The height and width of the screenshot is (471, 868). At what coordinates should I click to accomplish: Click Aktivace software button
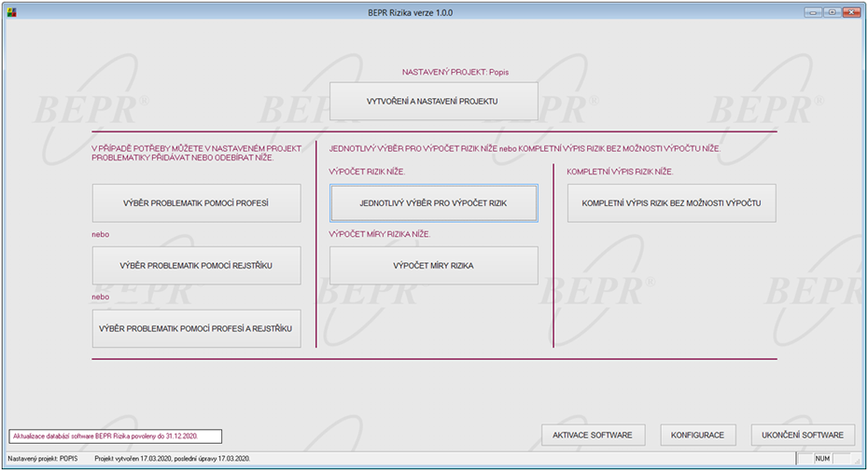pyautogui.click(x=593, y=435)
